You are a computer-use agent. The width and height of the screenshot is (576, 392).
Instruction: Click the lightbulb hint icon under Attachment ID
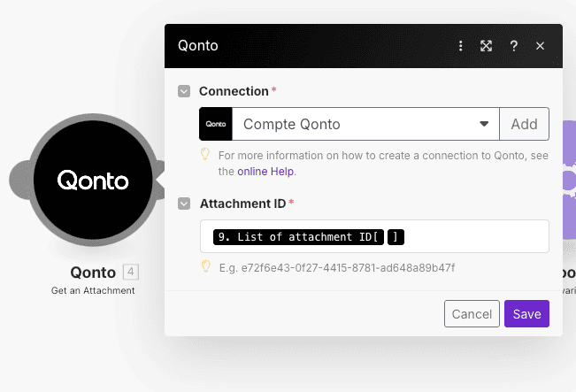pos(205,266)
